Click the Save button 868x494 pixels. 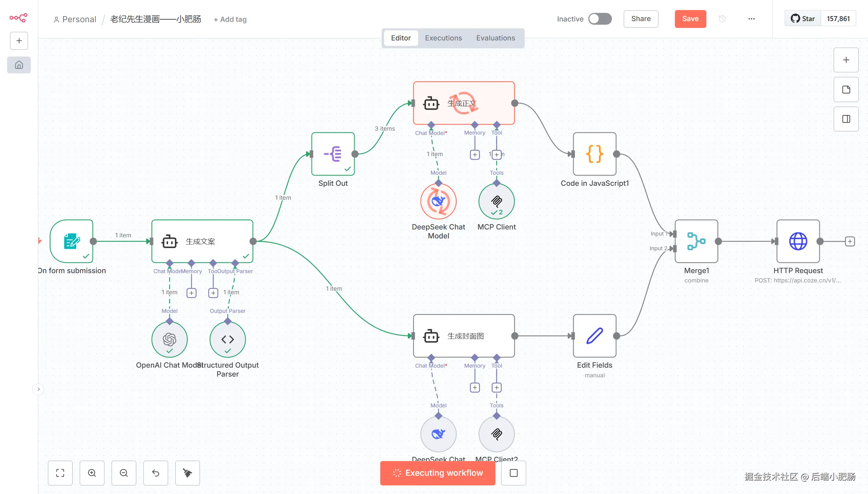[690, 19]
